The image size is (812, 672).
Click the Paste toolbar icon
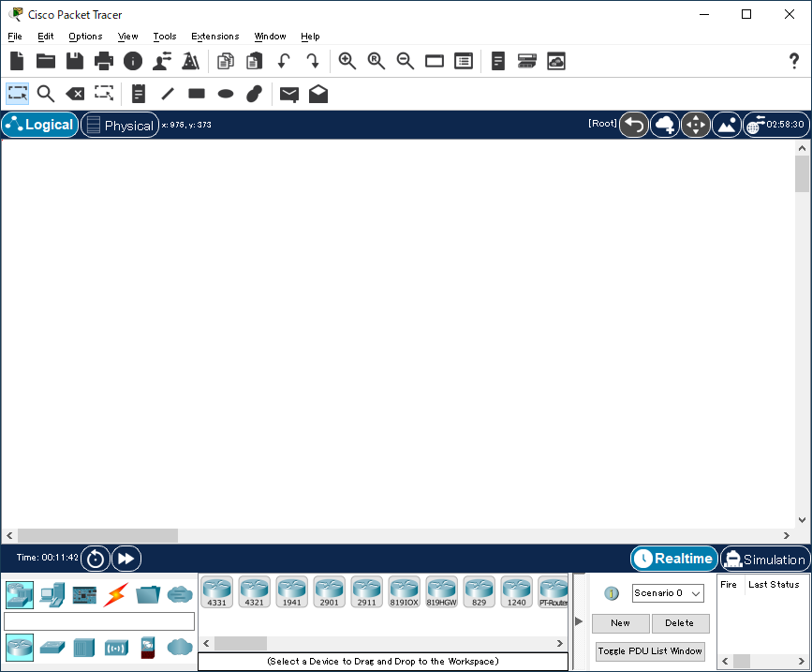254,61
